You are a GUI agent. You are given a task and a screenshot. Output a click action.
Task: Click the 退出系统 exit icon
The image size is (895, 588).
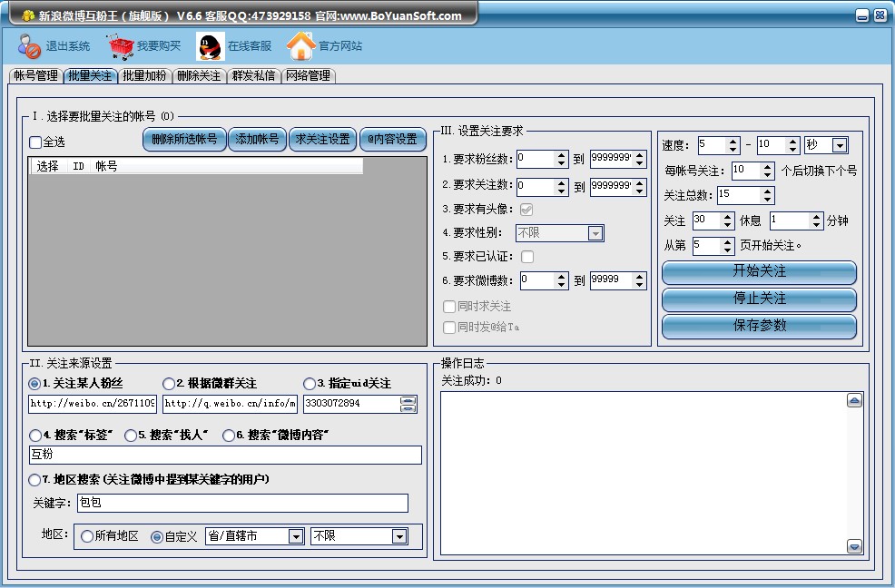tap(29, 45)
